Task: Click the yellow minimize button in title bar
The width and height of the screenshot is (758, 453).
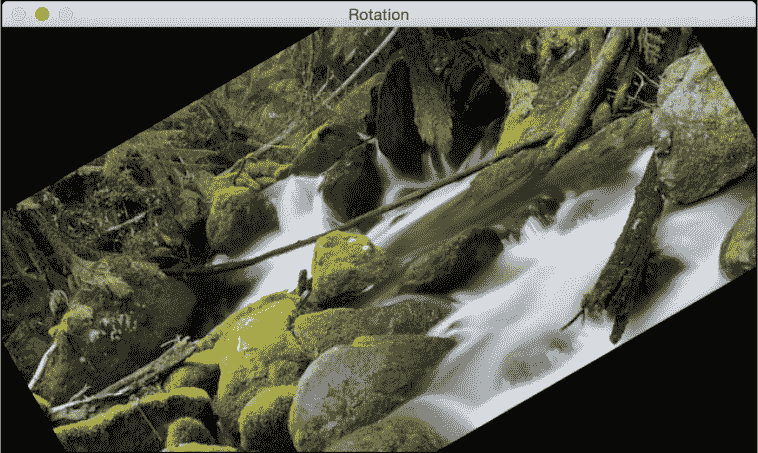Action: (42, 14)
